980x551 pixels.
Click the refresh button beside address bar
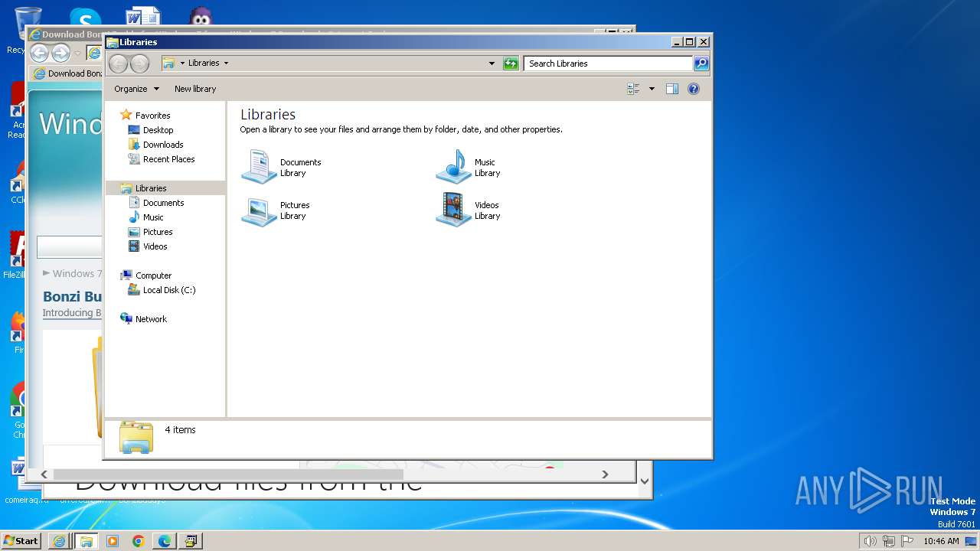click(511, 64)
